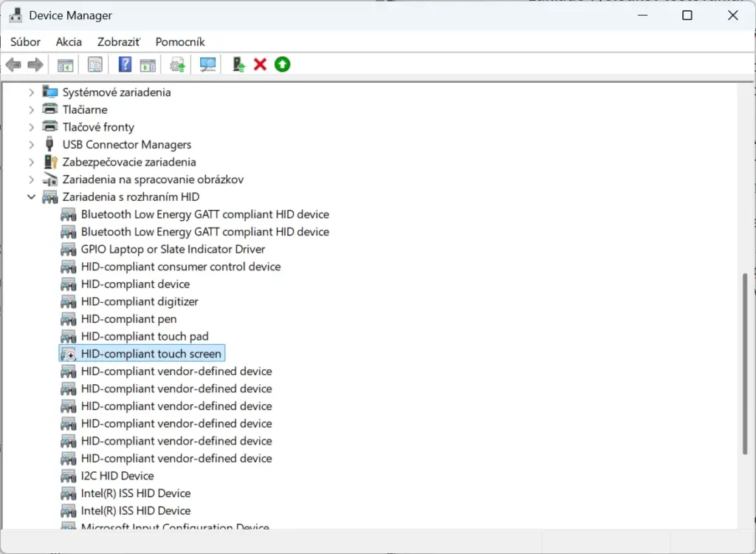The image size is (756, 554).
Task: Click the Tlačiarne printer icon
Action: (x=50, y=109)
